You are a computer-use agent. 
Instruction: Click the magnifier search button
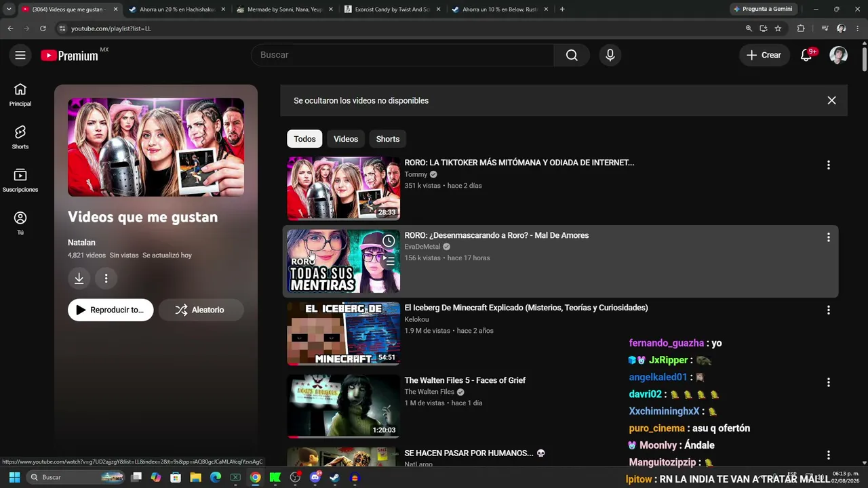pos(572,55)
